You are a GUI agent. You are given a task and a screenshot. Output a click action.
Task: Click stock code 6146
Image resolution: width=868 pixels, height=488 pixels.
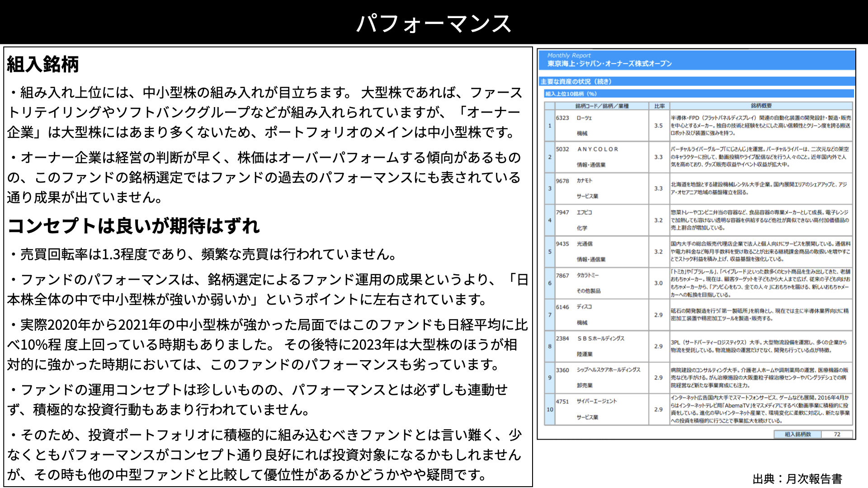(x=562, y=307)
